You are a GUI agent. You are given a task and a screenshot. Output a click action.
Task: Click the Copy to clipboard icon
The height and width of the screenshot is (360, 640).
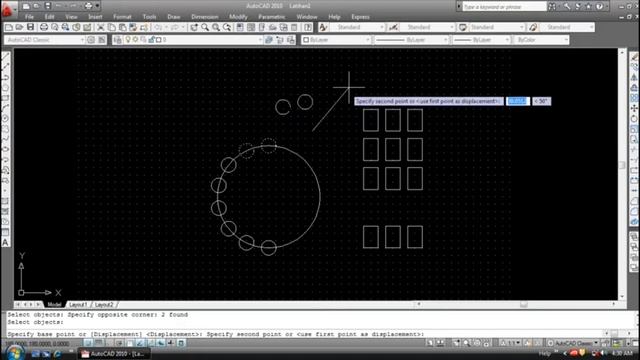(x=111, y=27)
